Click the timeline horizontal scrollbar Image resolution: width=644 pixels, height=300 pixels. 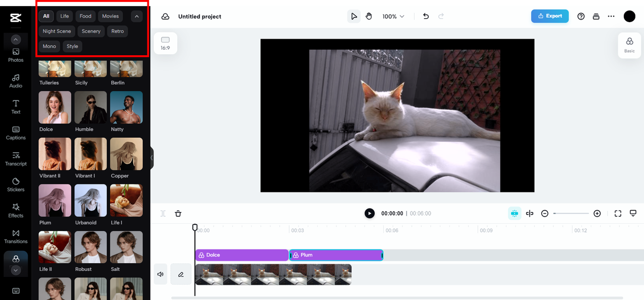coord(397,298)
